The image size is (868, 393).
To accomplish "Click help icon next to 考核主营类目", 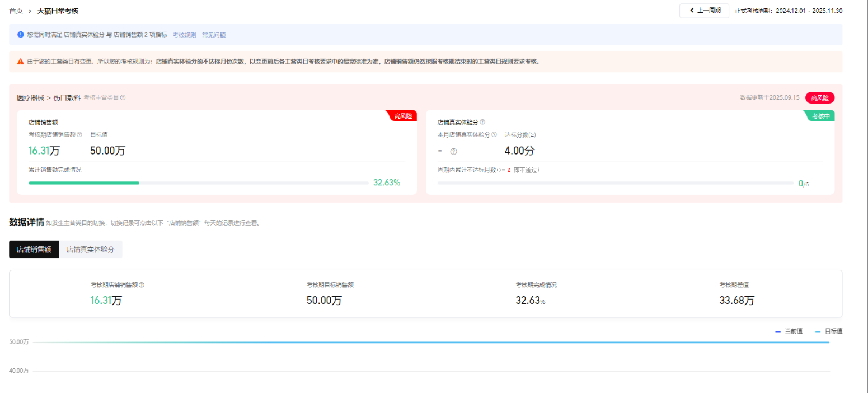I will click(123, 97).
